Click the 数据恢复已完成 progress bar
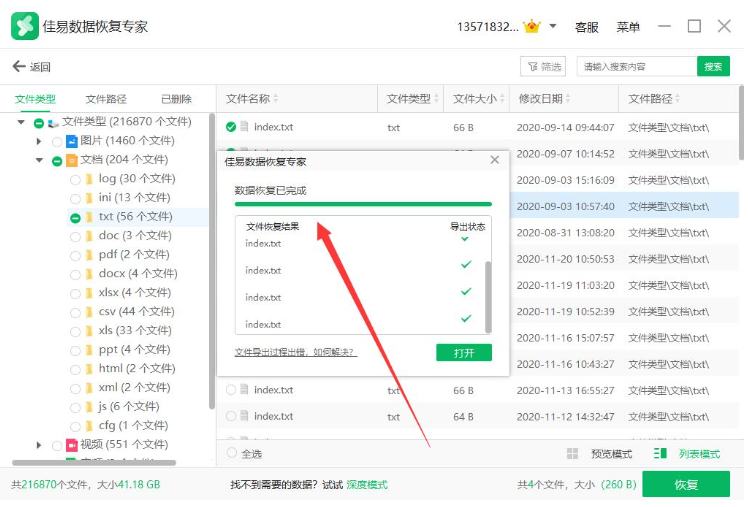This screenshot has width=749, height=507. (x=363, y=205)
